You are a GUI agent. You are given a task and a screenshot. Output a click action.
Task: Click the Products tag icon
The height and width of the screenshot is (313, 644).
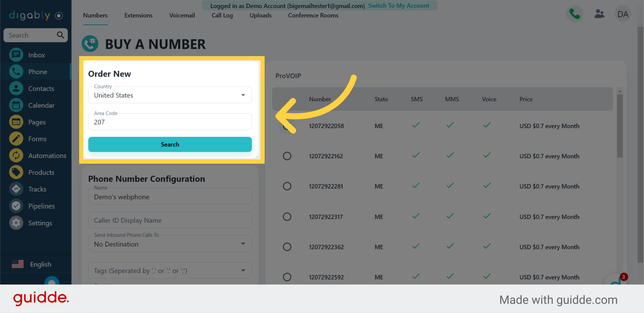[16, 172]
